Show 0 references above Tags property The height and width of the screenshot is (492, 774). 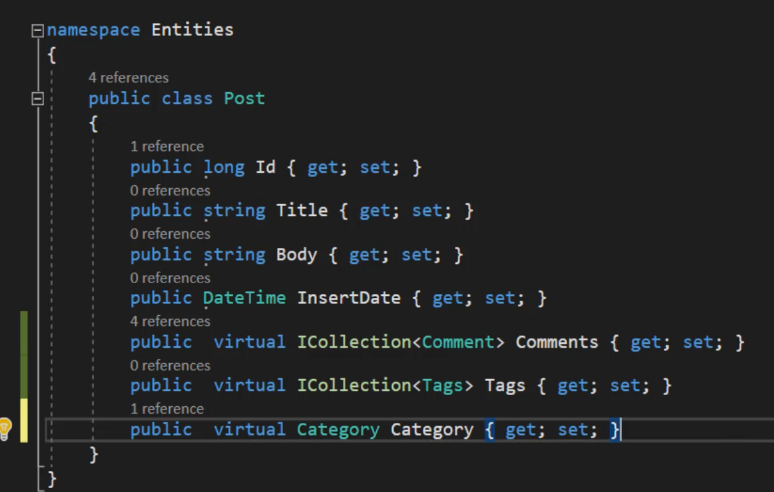[170, 366]
